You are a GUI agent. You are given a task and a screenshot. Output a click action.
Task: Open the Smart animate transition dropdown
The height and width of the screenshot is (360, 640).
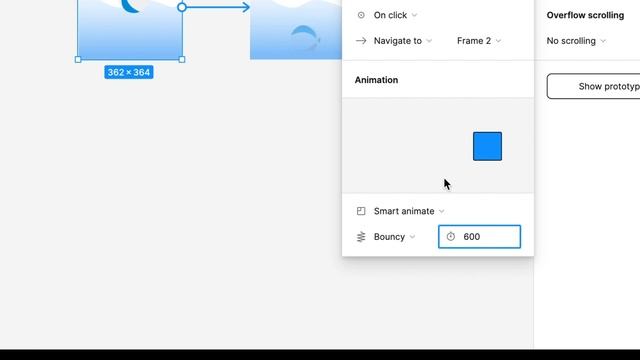(x=409, y=211)
